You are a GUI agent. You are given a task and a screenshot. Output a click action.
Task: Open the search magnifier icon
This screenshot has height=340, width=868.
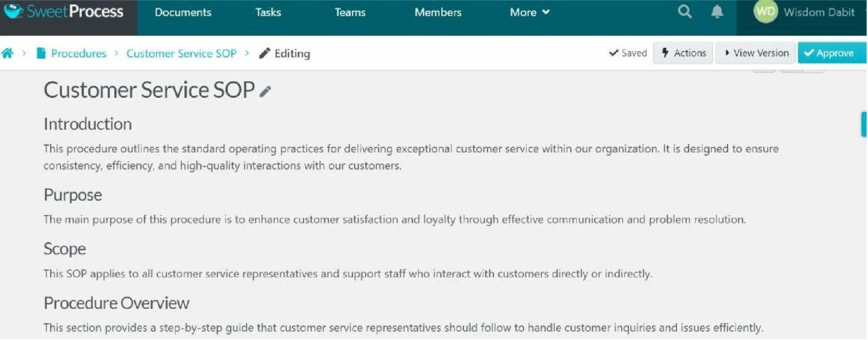[x=684, y=12]
